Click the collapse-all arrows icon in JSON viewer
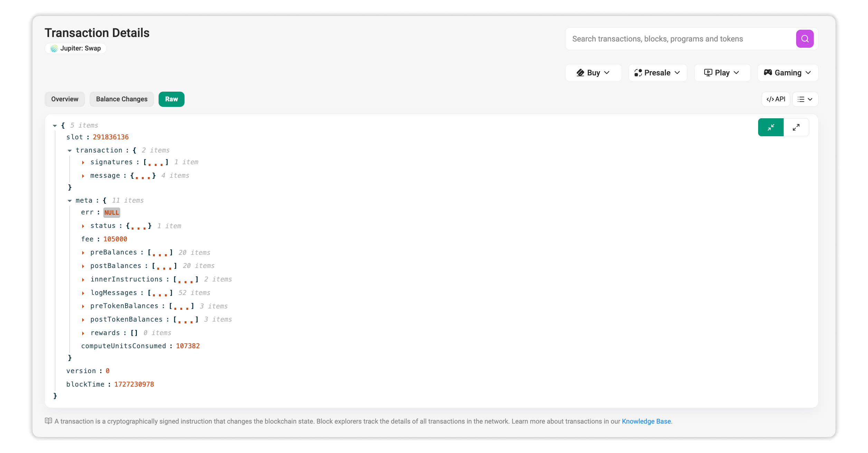The image size is (868, 453). click(x=771, y=127)
